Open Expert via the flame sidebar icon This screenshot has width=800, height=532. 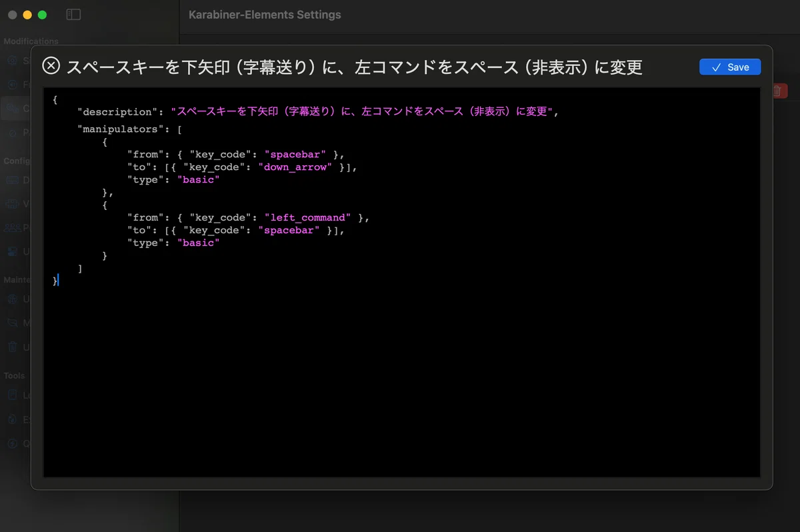click(x=13, y=419)
